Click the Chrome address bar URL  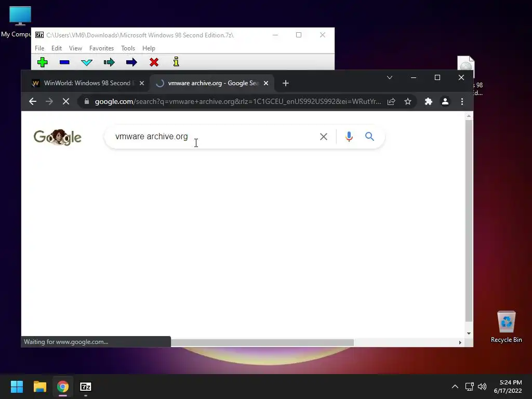click(237, 101)
